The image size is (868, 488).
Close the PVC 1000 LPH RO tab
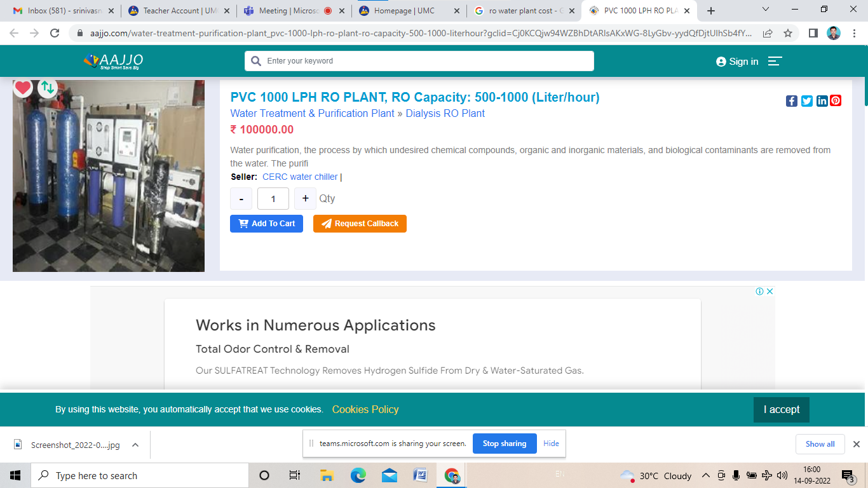[x=686, y=11]
